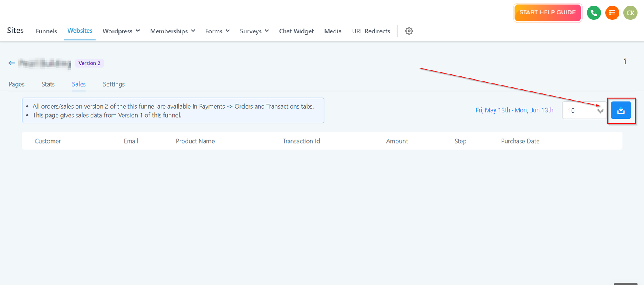Click the back arrow beside funnel name
This screenshot has width=644, height=285.
12,63
